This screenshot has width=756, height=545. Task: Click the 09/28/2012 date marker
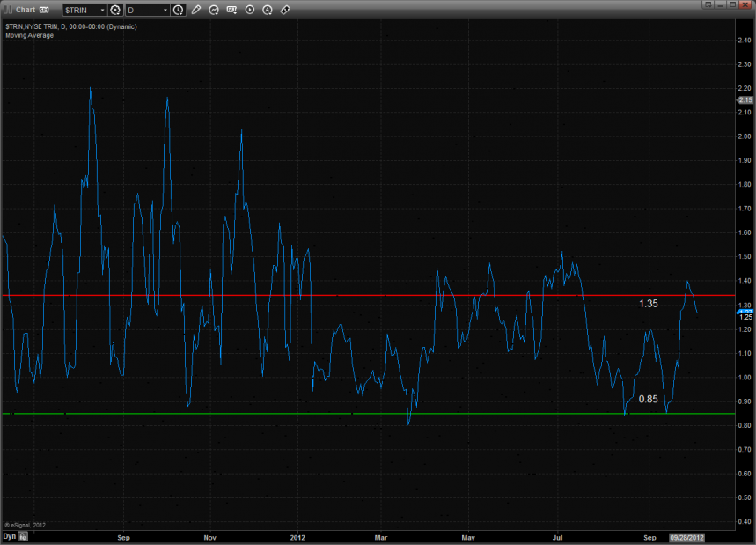686,537
